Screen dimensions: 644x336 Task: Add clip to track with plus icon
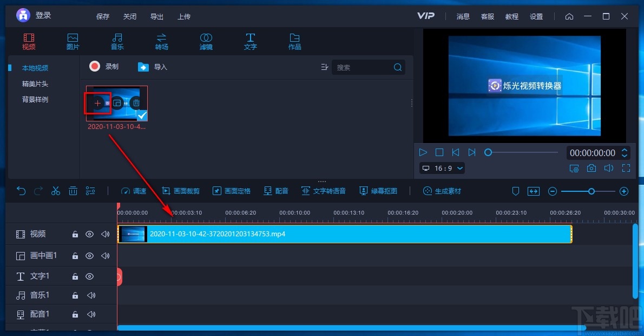[x=97, y=103]
